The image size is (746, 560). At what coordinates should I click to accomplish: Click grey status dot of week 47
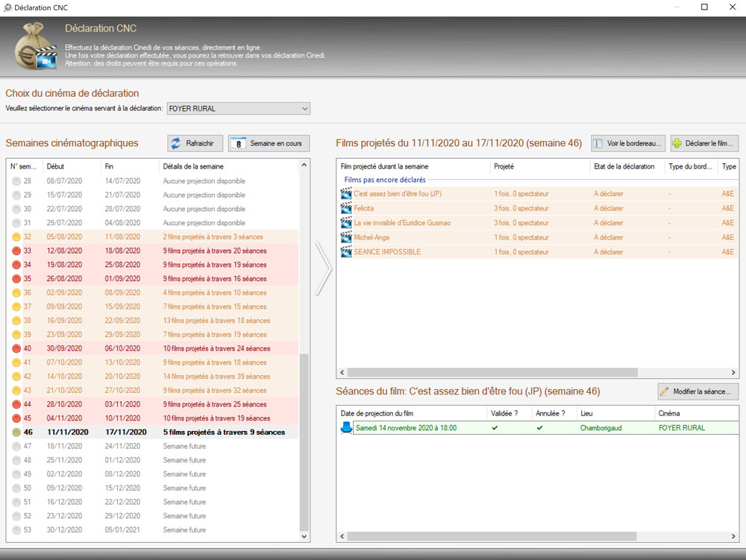pos(16,447)
